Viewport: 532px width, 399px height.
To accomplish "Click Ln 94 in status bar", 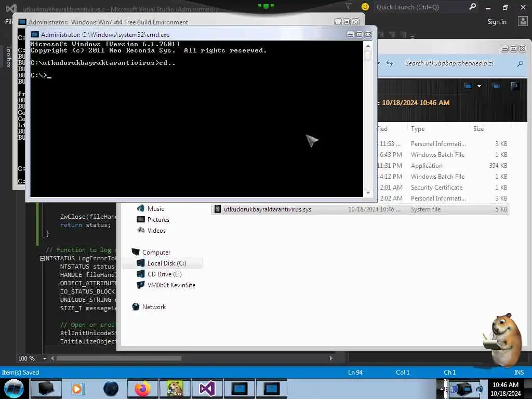I will (355, 373).
